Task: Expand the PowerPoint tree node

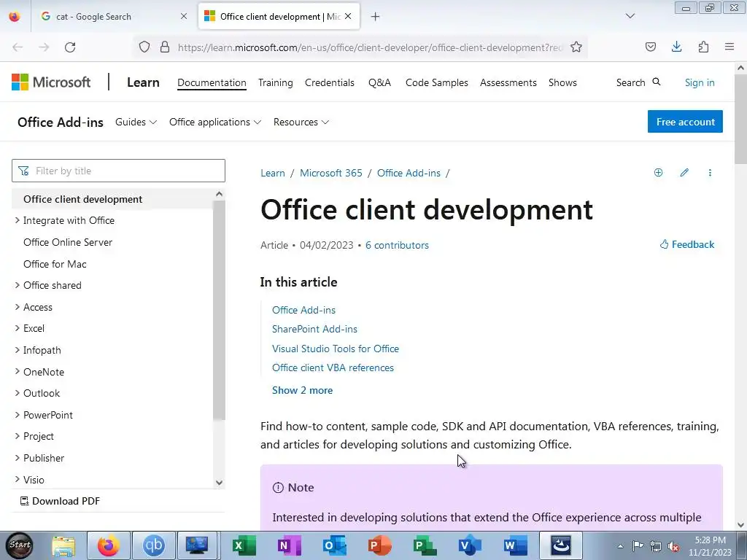Action: click(x=18, y=415)
